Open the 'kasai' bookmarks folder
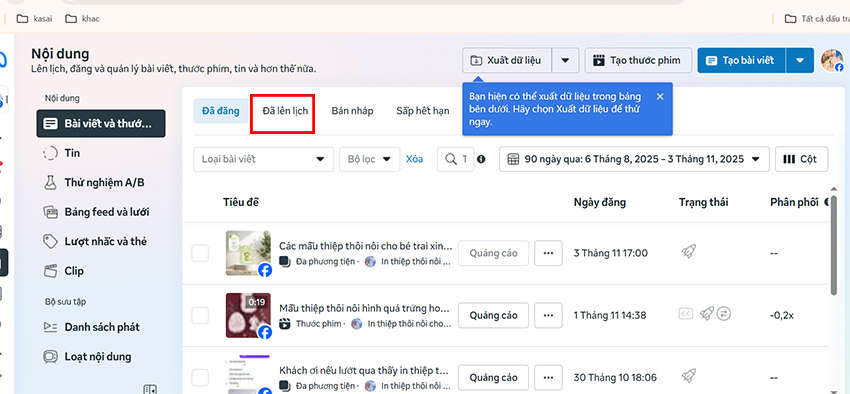Image resolution: width=850 pixels, height=394 pixels. click(35, 19)
